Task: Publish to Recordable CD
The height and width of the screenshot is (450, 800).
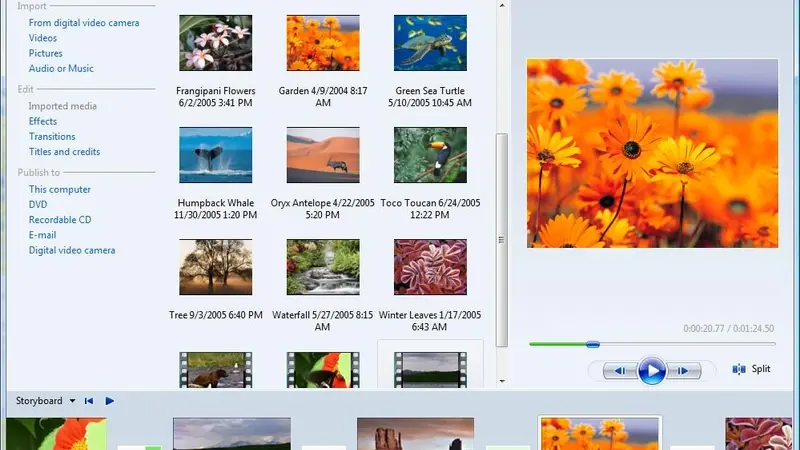Action: pyautogui.click(x=60, y=220)
